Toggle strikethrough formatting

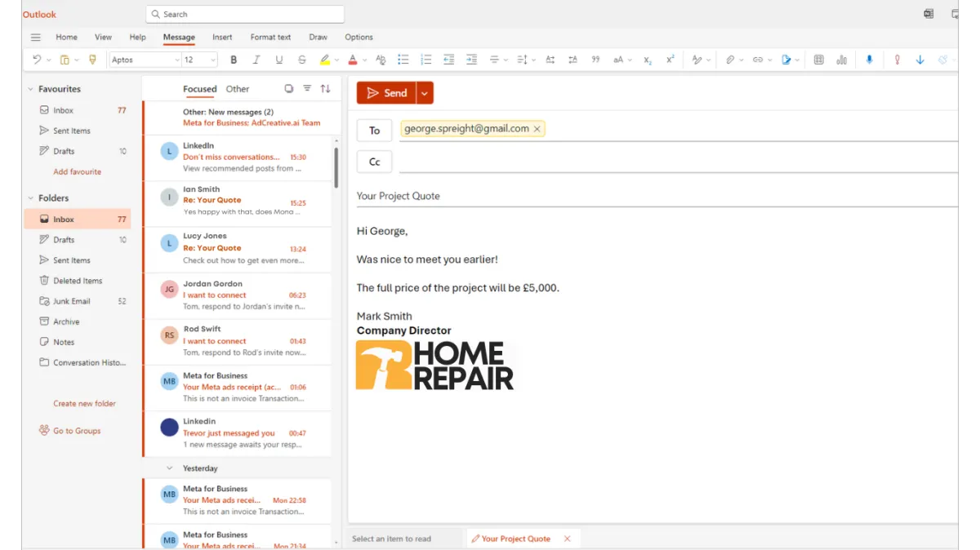(x=302, y=60)
